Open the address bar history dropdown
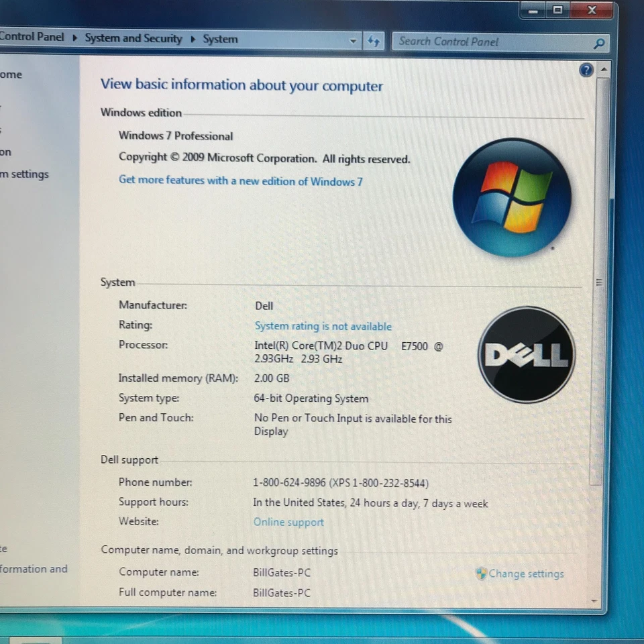 (354, 41)
